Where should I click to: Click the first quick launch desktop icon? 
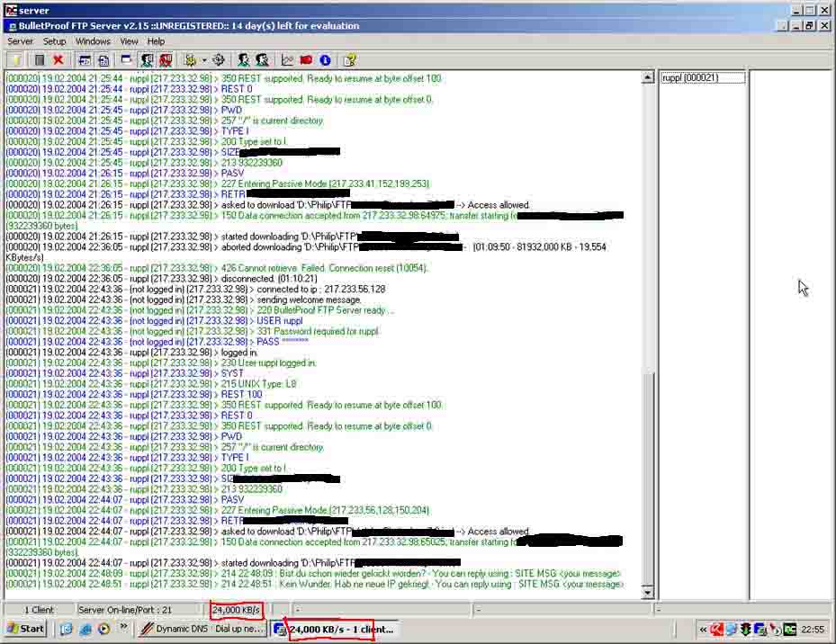(x=66, y=629)
